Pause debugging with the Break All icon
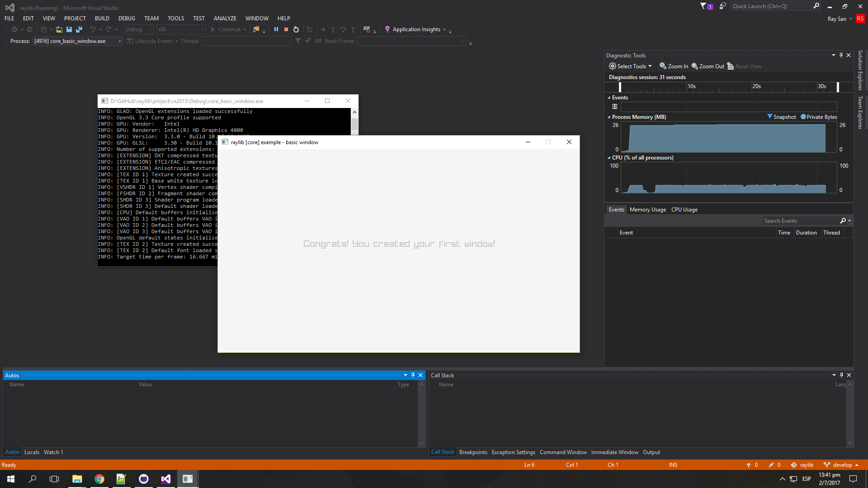 [276, 29]
